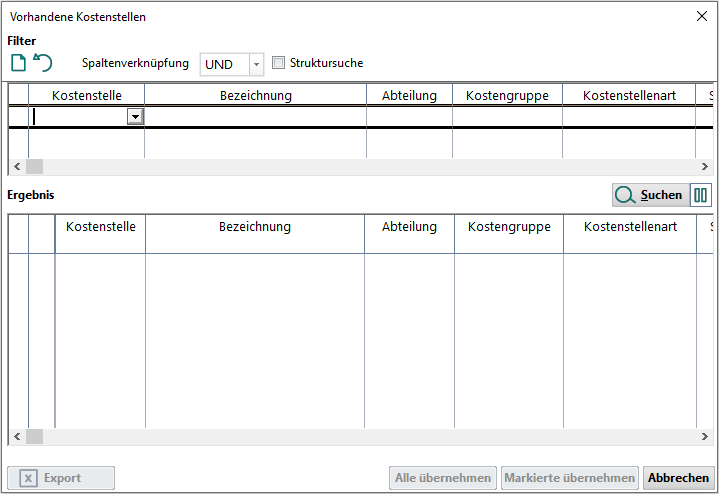Open the Spaltenverknüpfung UND dropdown
This screenshot has height=494, width=719.
tap(256, 64)
